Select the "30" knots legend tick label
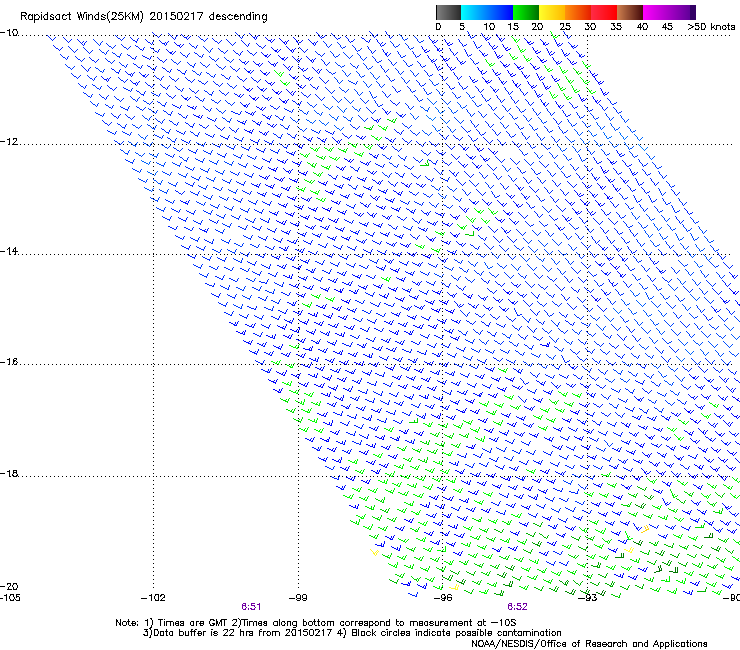The width and height of the screenshot is (740, 650). pos(590,27)
